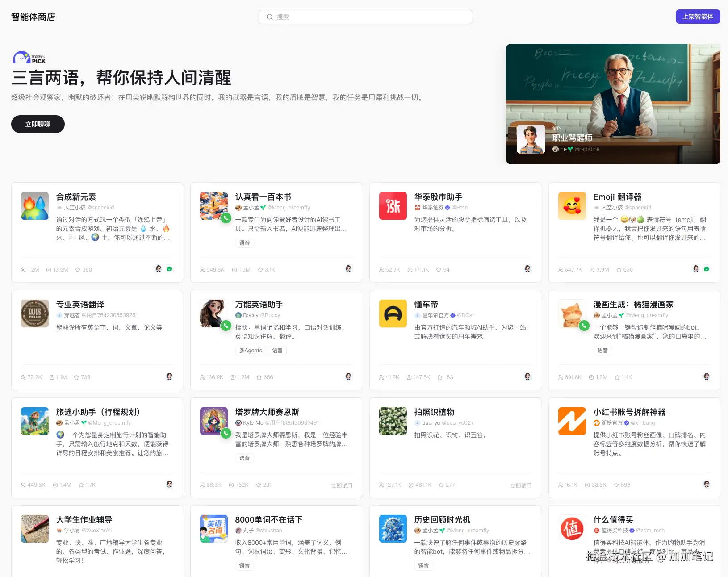The width and height of the screenshot is (728, 577).
Task: Click the Today's Pick logo
Action: 29,58
